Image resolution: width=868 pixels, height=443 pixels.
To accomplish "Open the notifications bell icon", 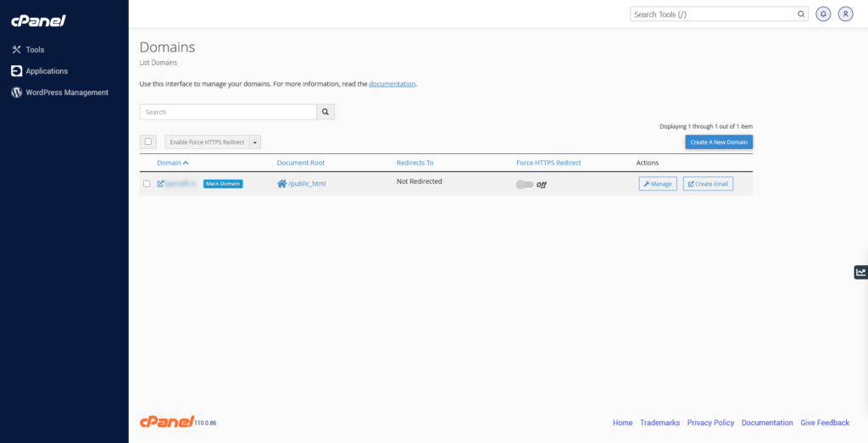I will click(x=823, y=14).
